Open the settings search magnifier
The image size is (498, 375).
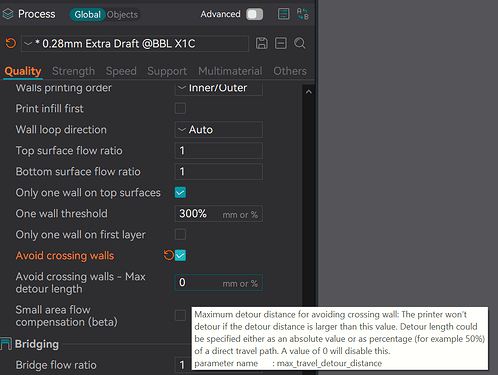[x=300, y=43]
